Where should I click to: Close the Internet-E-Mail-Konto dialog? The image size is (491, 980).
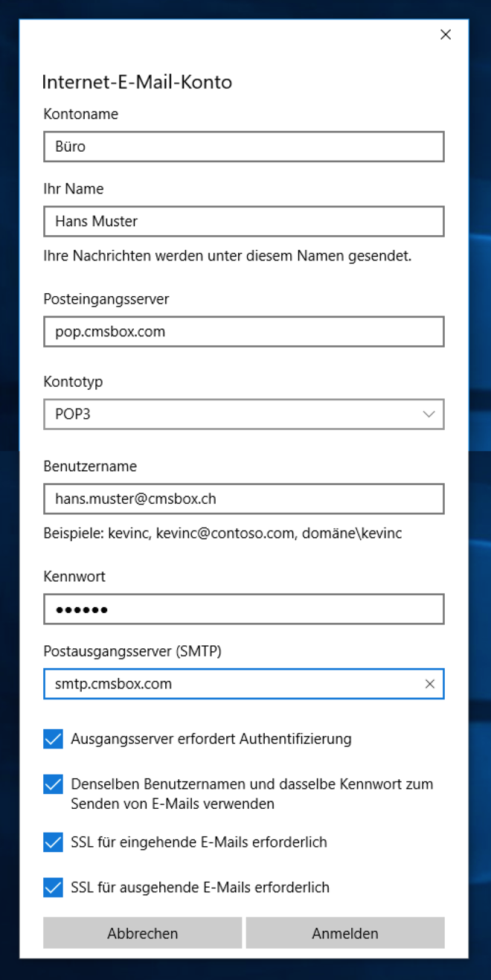point(445,34)
